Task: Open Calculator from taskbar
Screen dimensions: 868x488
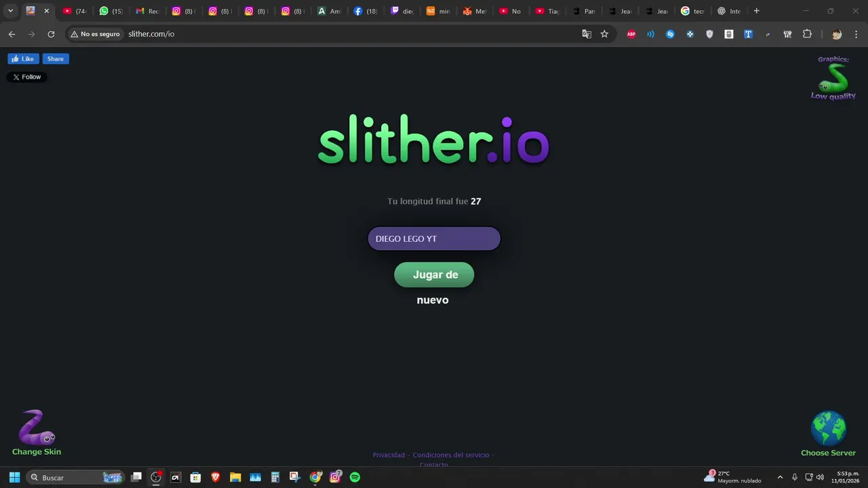Action: point(275,477)
